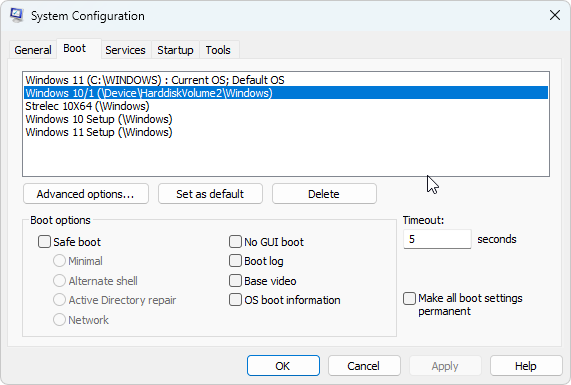Select Windows 10/1 HarddiskVolume2 entry

(286, 93)
